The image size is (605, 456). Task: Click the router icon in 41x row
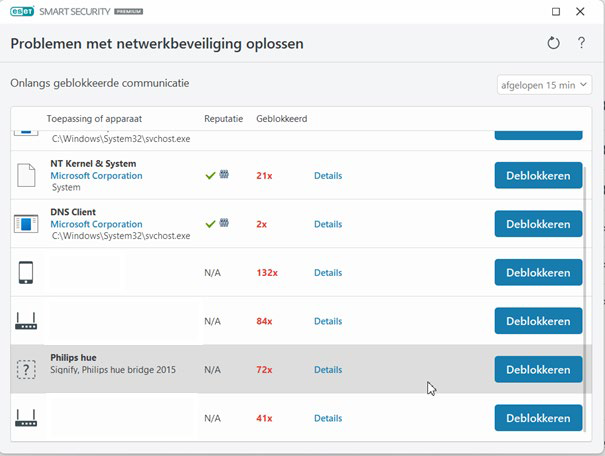pos(26,419)
